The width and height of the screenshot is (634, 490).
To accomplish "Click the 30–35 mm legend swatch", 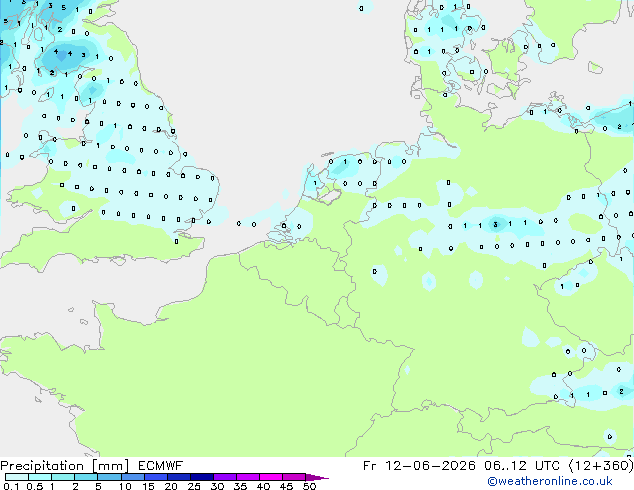I will tap(225, 477).
